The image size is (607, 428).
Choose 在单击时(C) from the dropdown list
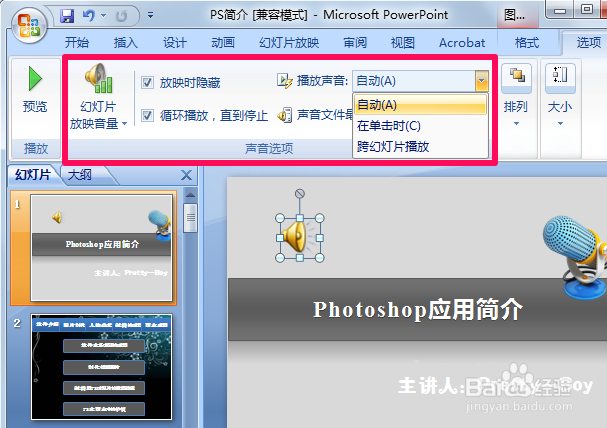(x=420, y=126)
